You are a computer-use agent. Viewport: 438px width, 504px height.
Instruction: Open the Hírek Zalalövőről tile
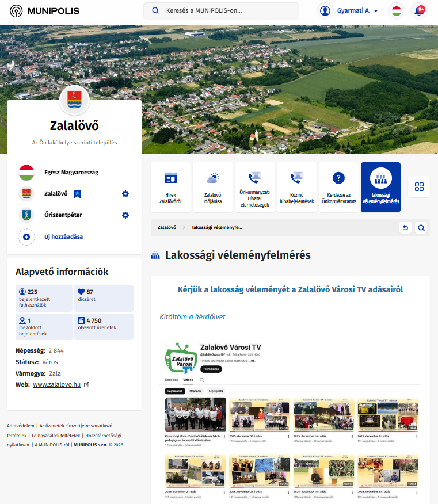(x=170, y=187)
